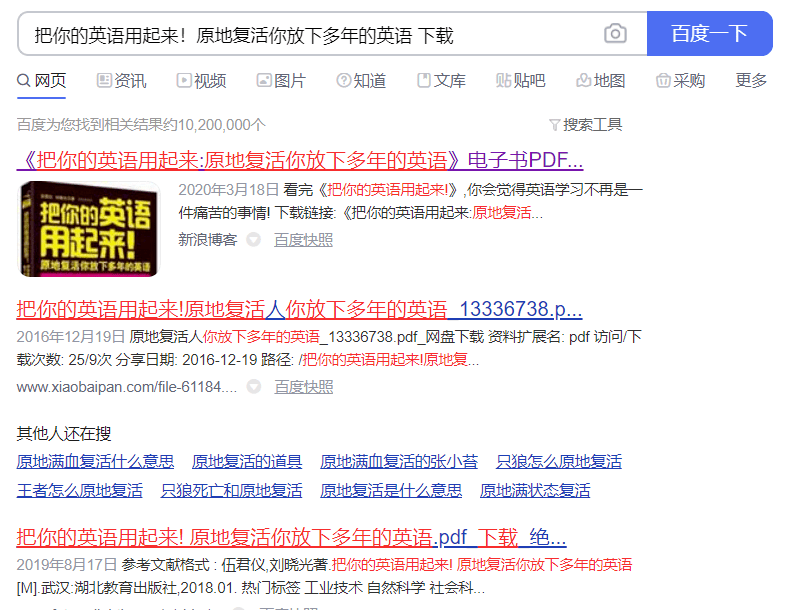Open the 知道 tab
Screen dimensions: 790x610
click(x=361, y=81)
